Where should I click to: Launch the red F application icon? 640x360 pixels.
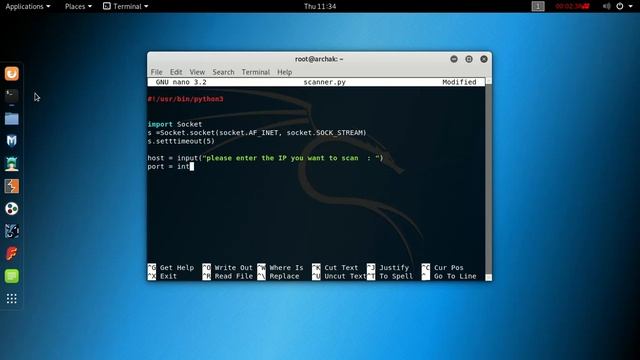(x=11, y=253)
